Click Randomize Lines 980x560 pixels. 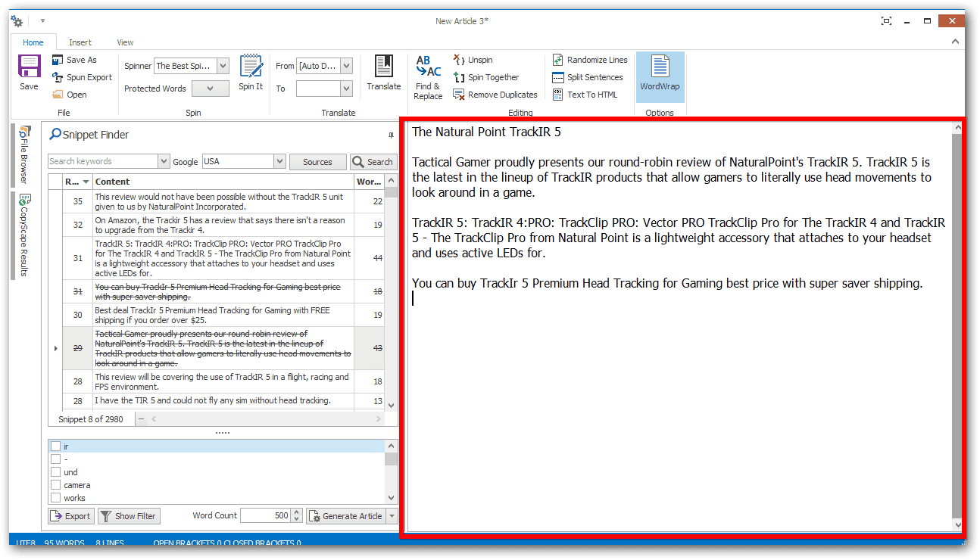[x=590, y=60]
